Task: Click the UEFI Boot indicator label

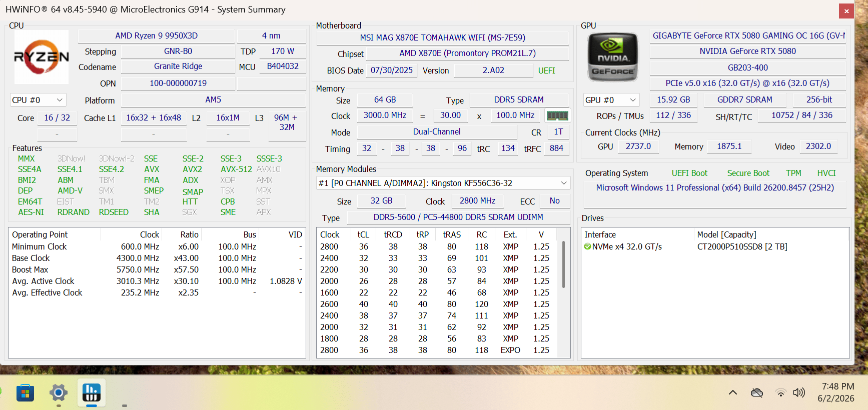Action: 689,173
